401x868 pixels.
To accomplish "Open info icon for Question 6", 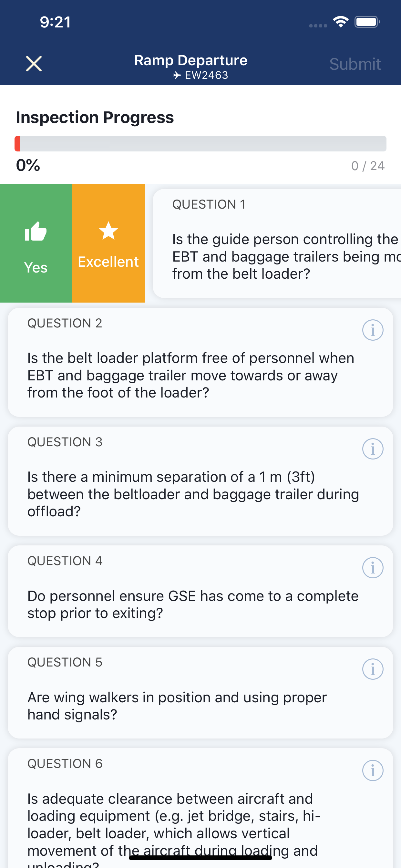I will 373,770.
